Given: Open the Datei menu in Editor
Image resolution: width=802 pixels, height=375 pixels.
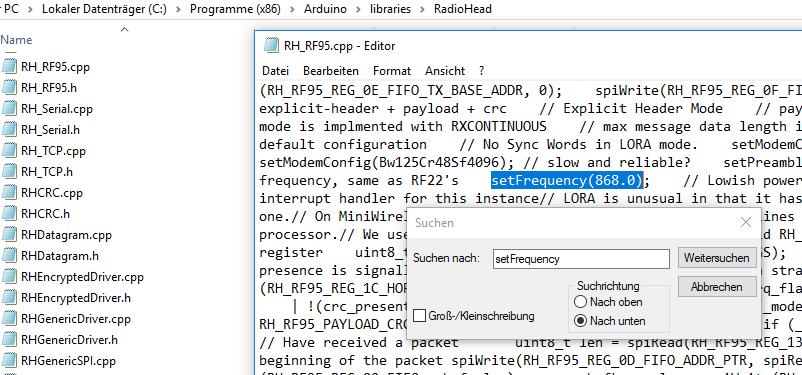Looking at the screenshot, I should point(275,71).
